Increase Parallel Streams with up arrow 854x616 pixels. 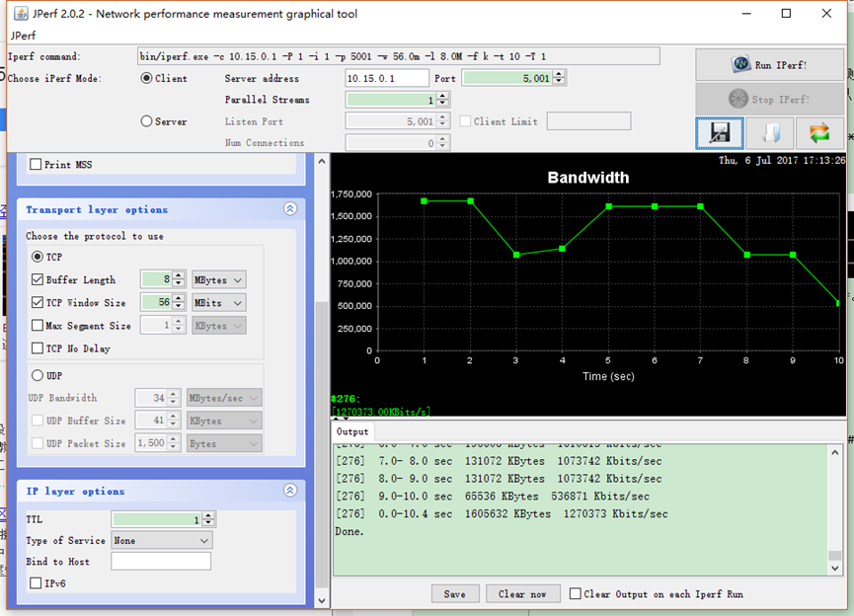[442, 96]
